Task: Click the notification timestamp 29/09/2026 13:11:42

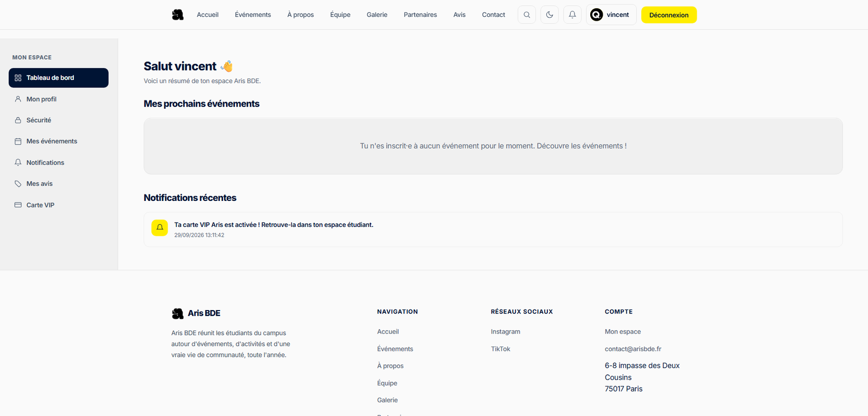Action: [199, 235]
